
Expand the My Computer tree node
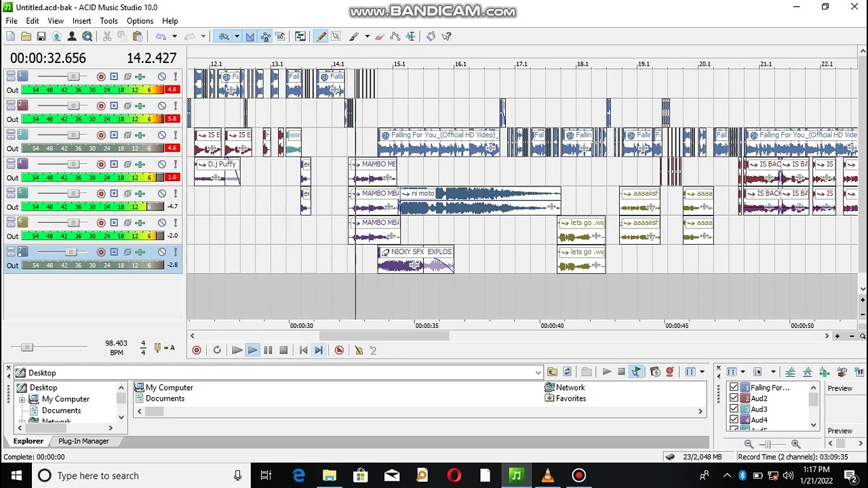[22, 399]
